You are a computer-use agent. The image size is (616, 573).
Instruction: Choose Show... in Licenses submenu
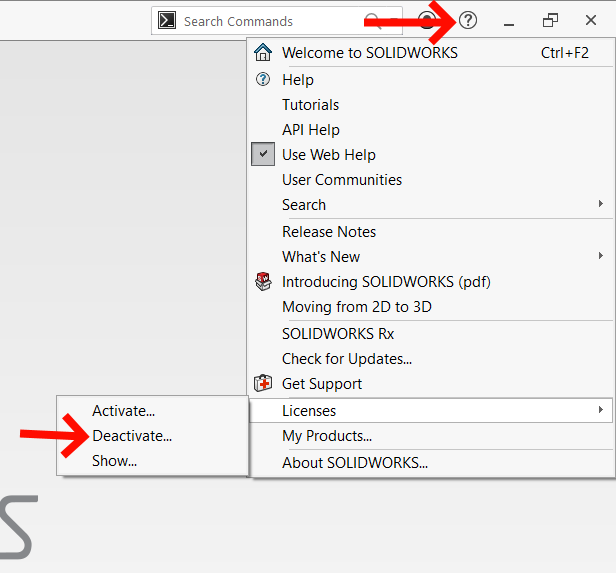coord(114,461)
